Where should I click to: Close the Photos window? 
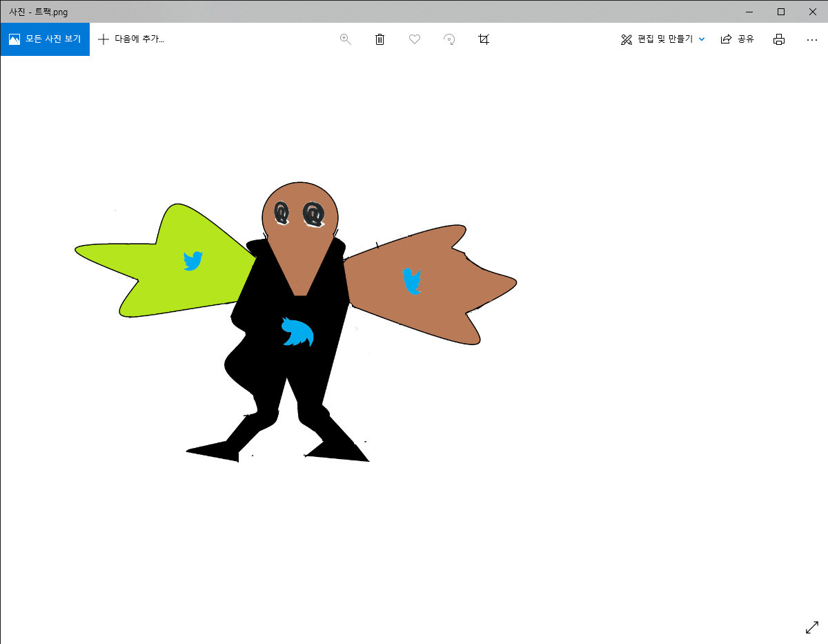[812, 12]
